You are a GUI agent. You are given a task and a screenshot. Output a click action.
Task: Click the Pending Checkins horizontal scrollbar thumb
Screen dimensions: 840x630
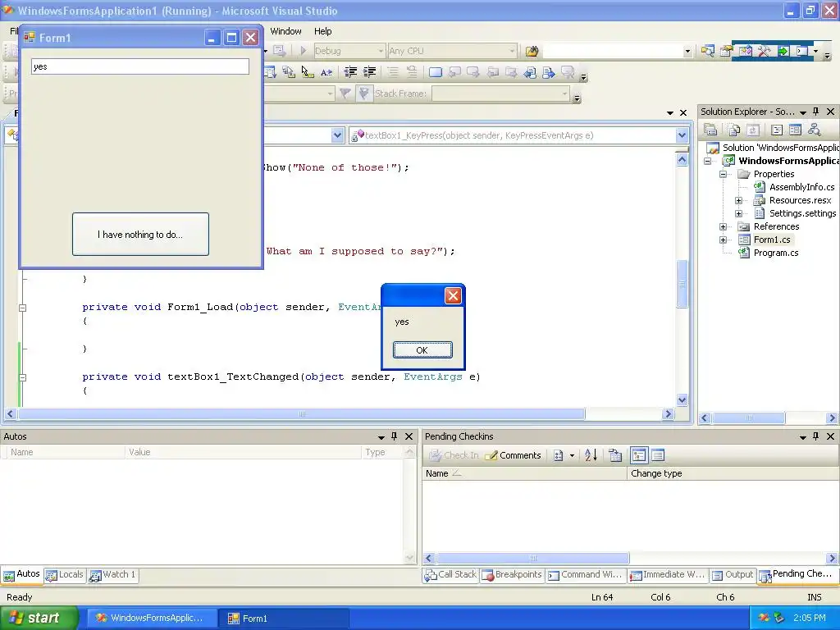click(532, 558)
